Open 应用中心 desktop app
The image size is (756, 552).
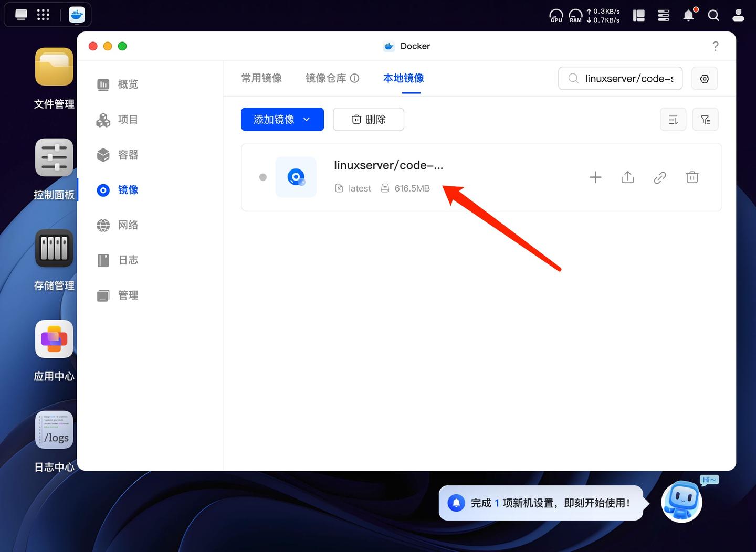54,339
